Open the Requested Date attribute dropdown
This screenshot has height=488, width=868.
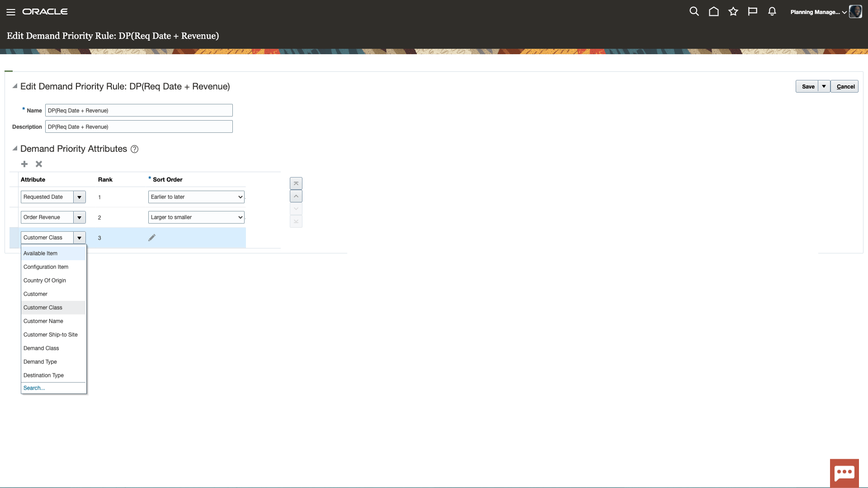pos(79,197)
